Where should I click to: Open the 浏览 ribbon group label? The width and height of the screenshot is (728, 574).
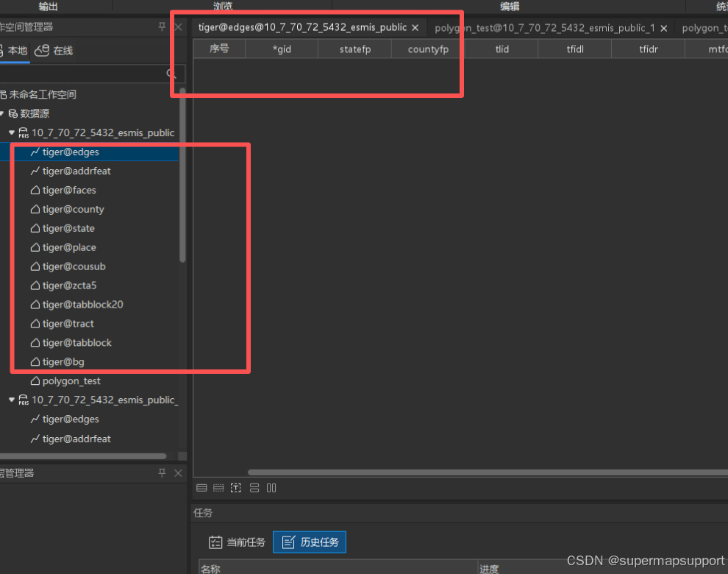(222, 6)
